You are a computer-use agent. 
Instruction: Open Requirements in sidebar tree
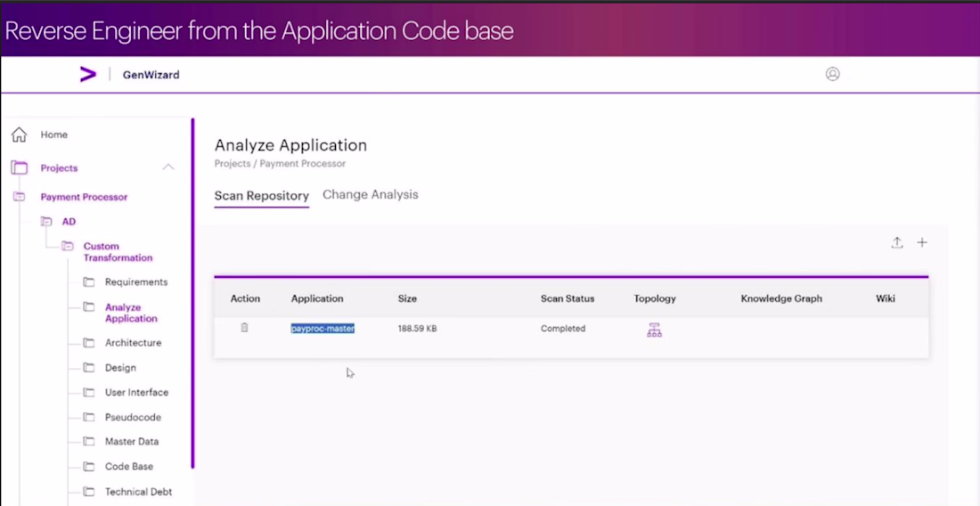[136, 282]
